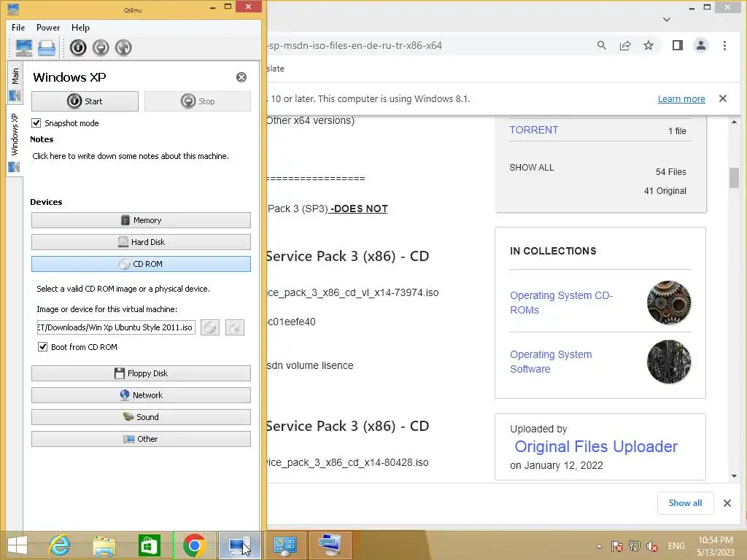Image resolution: width=747 pixels, height=560 pixels.
Task: Select the Windows XP side tab
Action: pos(15,142)
